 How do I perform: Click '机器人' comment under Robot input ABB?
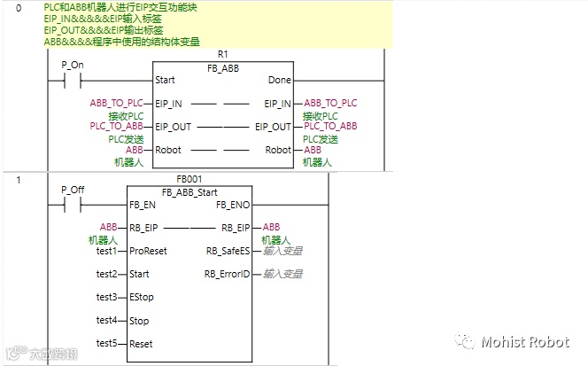pos(128,162)
